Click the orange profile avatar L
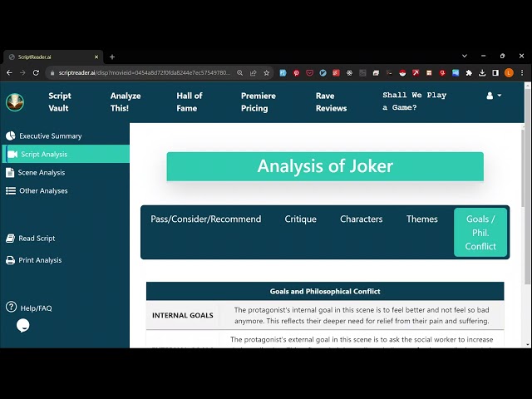Image resolution: width=532 pixels, height=399 pixels. (509, 72)
